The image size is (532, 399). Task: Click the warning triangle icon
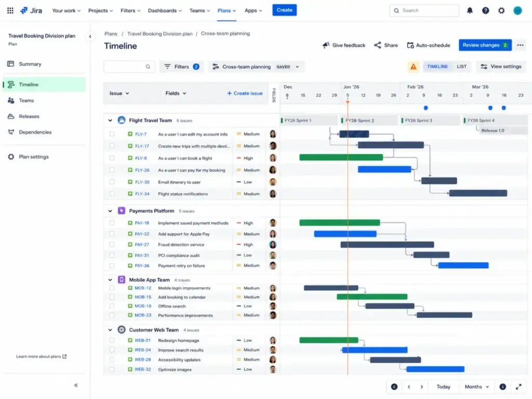(x=413, y=66)
